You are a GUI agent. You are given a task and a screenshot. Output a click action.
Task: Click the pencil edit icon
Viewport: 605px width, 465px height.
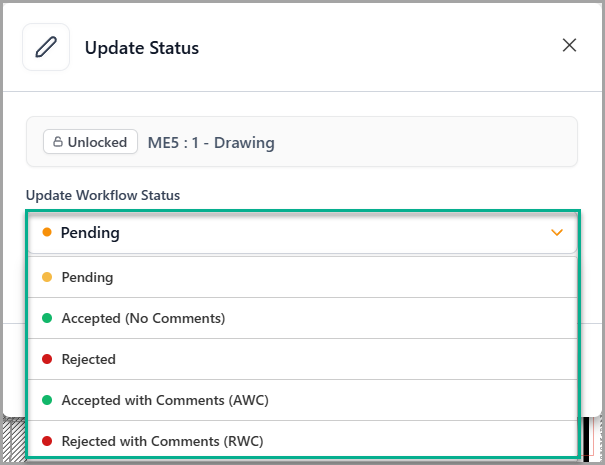click(x=46, y=47)
